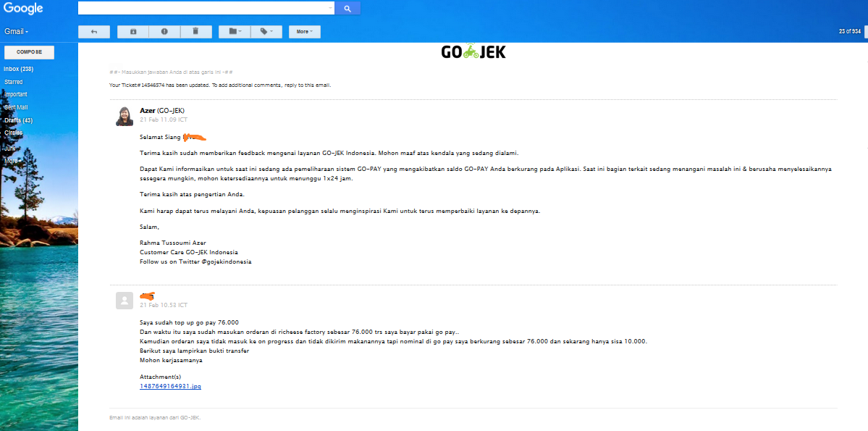This screenshot has height=431, width=868.
Task: Open the Circles label
Action: tap(13, 133)
